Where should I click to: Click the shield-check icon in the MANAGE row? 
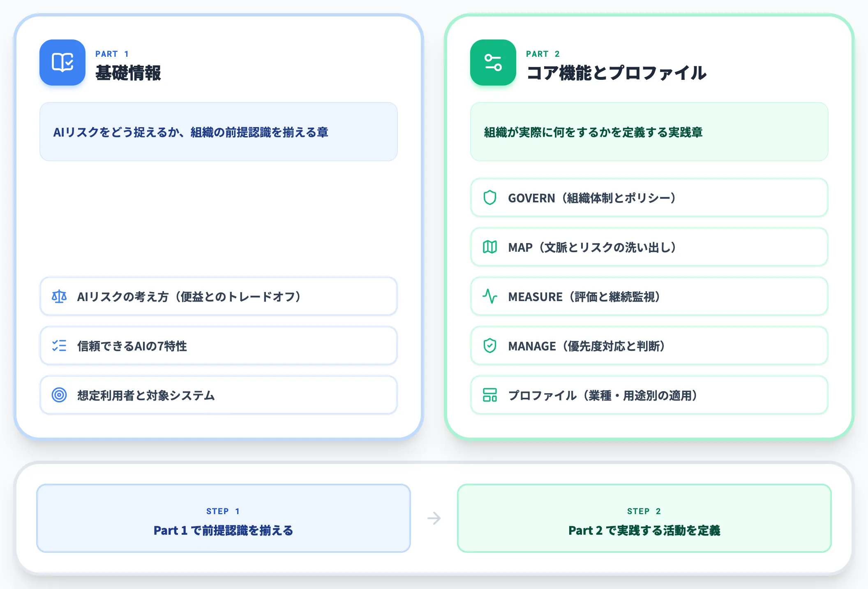(x=490, y=346)
